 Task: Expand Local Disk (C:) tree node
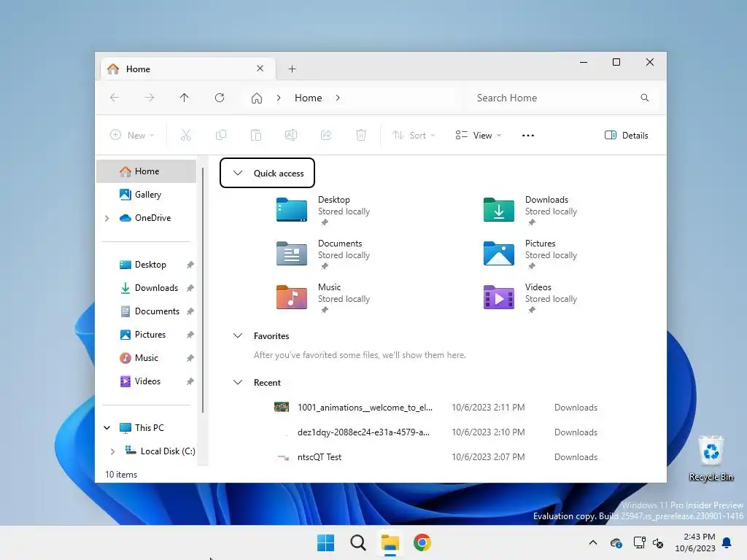tap(112, 451)
